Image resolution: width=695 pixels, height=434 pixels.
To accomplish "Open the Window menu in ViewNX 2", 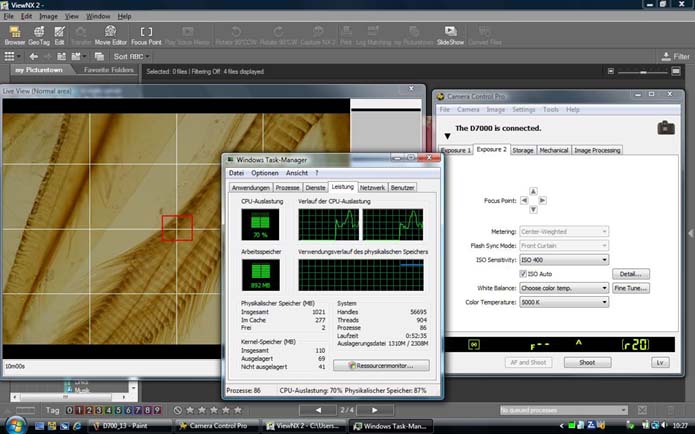I will 98,16.
